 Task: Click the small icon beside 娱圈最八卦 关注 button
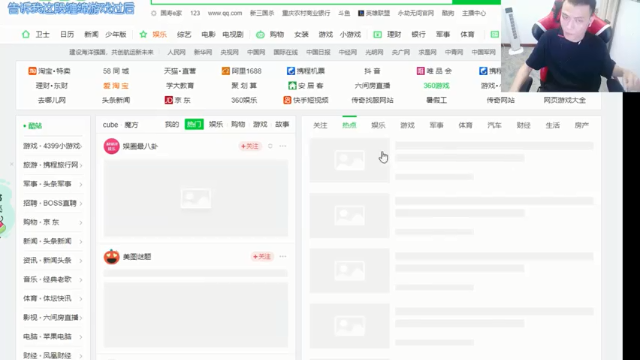point(270,146)
